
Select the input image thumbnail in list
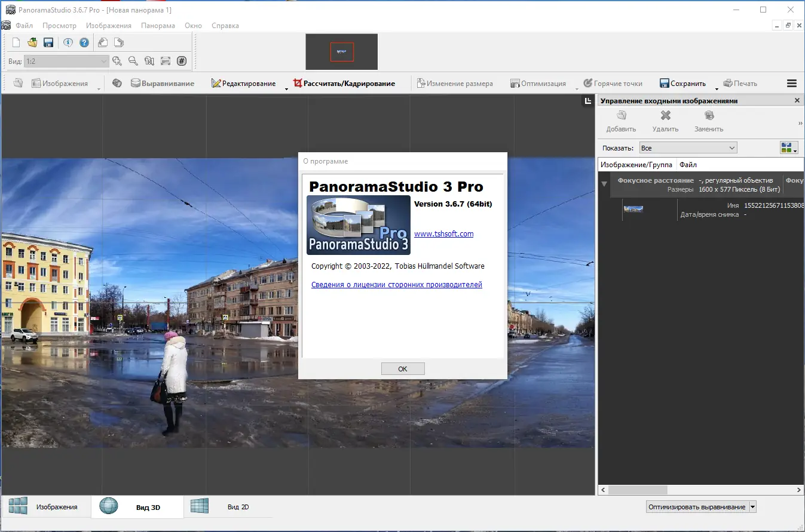click(x=633, y=209)
